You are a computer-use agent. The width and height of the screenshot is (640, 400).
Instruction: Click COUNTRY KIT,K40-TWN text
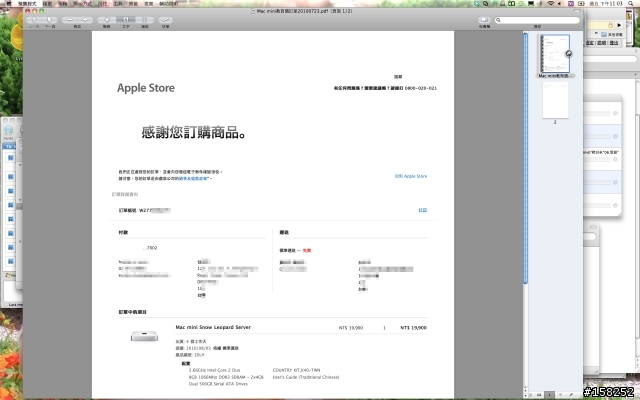296,370
